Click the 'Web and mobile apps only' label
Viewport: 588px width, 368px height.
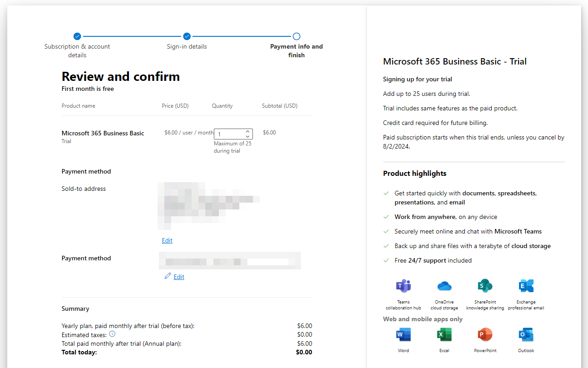[423, 319]
